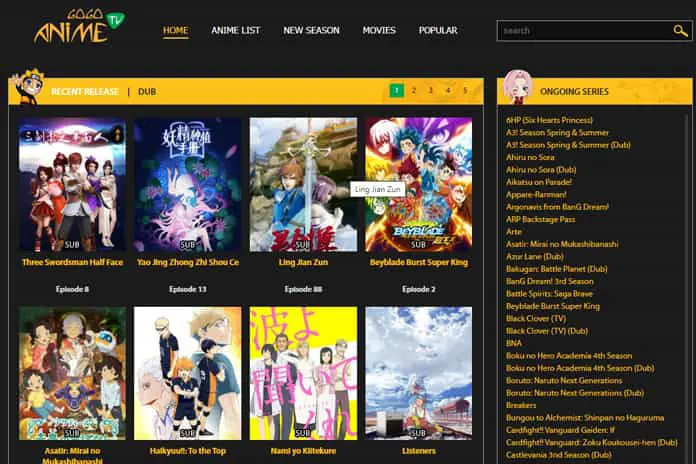This screenshot has width=696, height=464.
Task: Open Battle Spirits: Saga Brave link
Action: tap(550, 294)
